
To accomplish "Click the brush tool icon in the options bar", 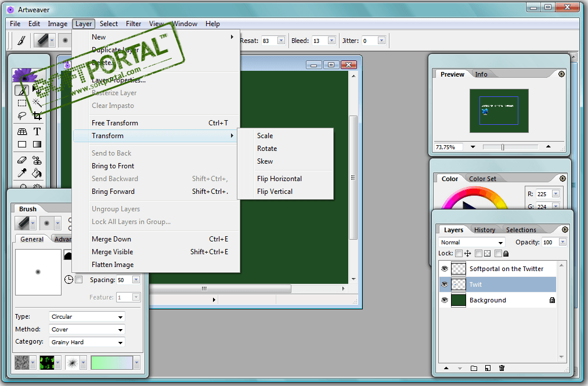I will (x=21, y=41).
